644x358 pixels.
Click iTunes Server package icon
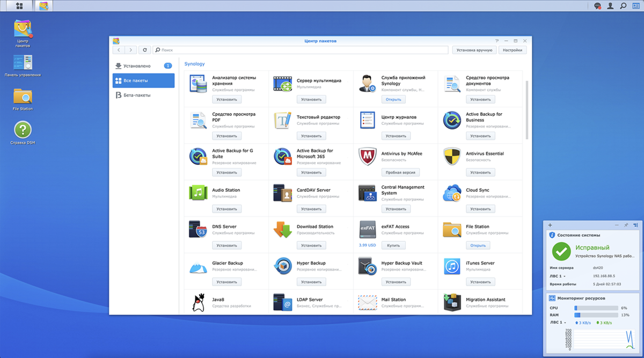tap(452, 266)
